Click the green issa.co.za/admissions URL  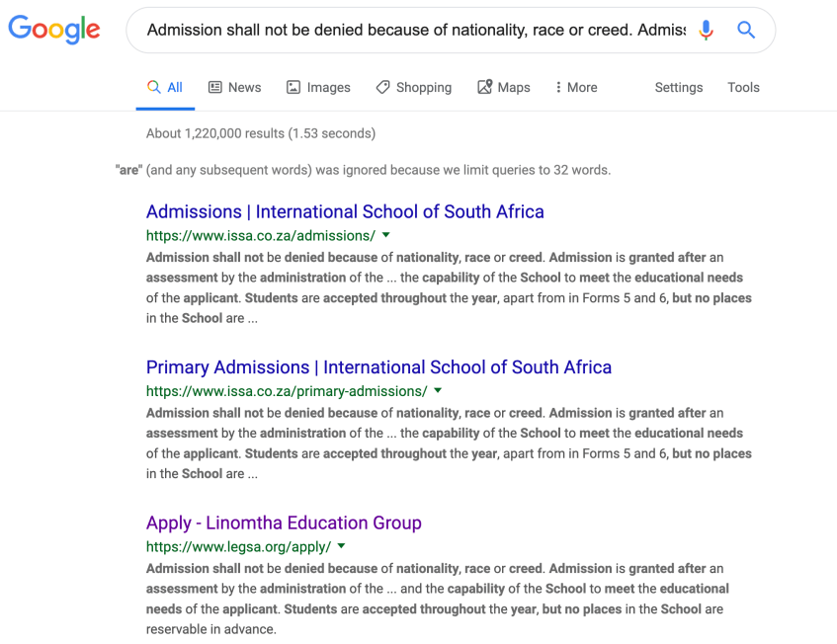[x=261, y=236]
